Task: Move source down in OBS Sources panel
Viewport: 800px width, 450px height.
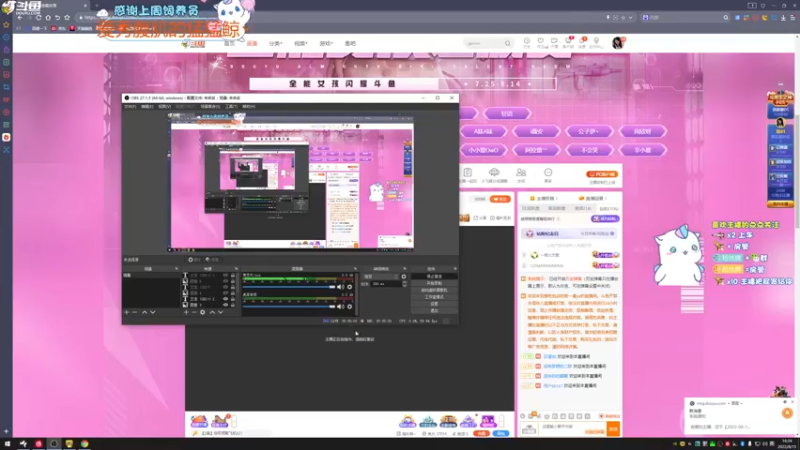Action: pos(220,312)
